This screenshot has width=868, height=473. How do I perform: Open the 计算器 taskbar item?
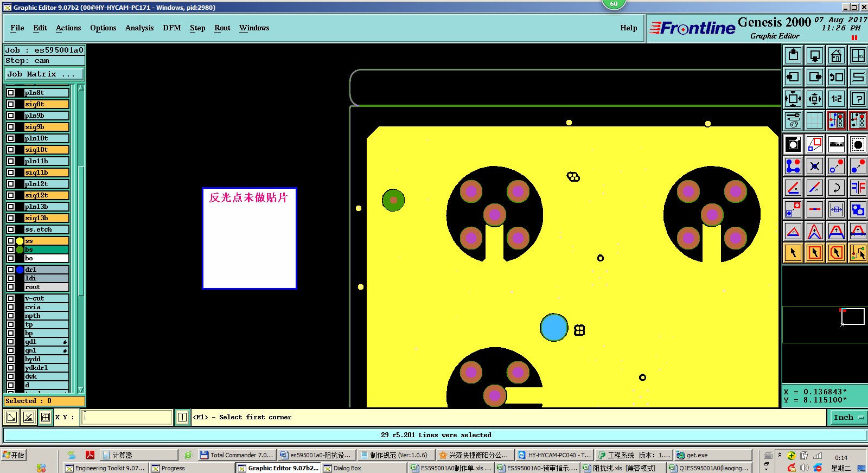(x=139, y=455)
